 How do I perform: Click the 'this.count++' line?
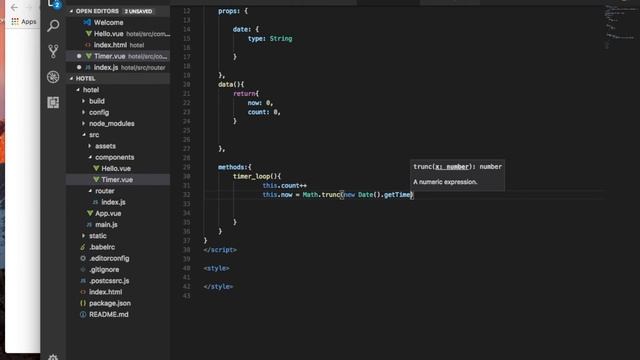click(x=284, y=185)
